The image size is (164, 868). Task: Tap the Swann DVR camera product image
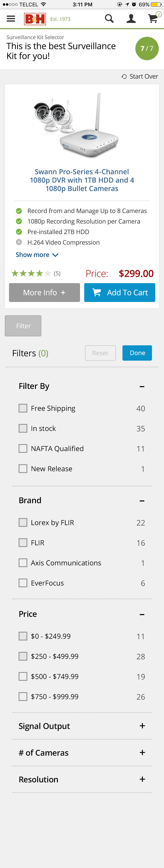click(x=77, y=125)
